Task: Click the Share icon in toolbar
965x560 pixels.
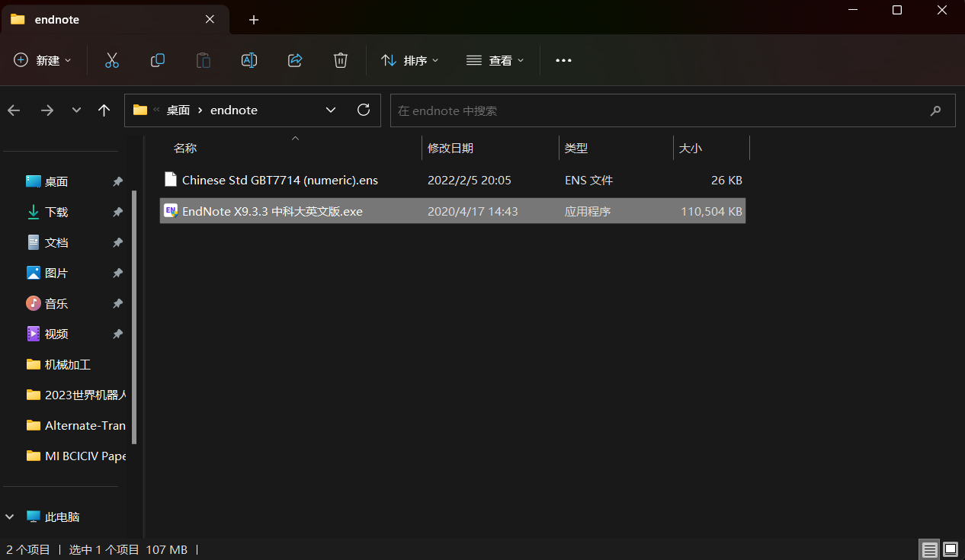Action: (x=295, y=60)
